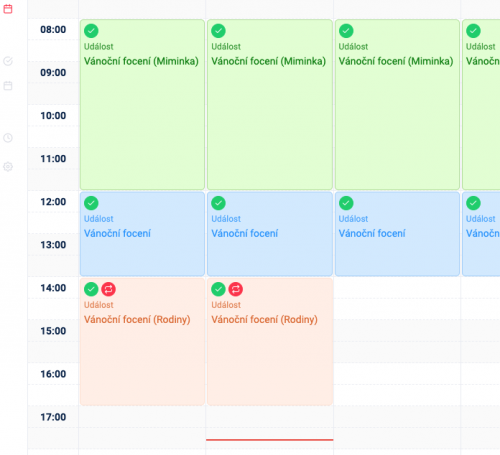Open second column Vánoční focení (Rodiny) event

click(270, 342)
